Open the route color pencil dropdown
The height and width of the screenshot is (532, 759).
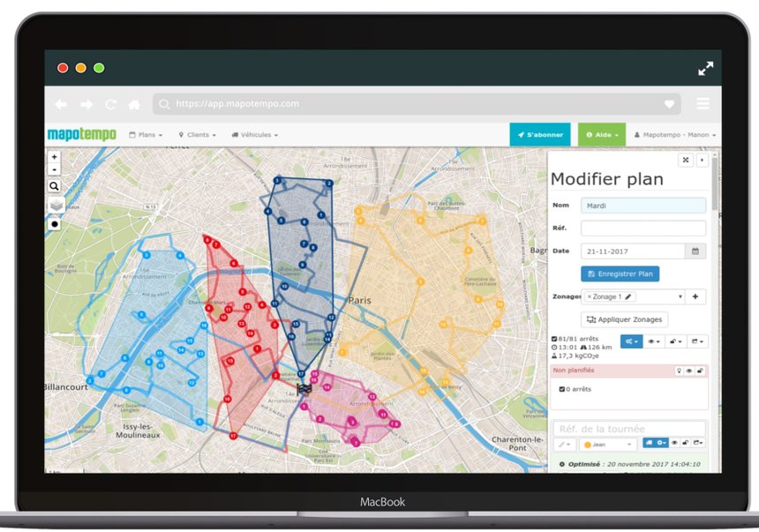coord(565,445)
